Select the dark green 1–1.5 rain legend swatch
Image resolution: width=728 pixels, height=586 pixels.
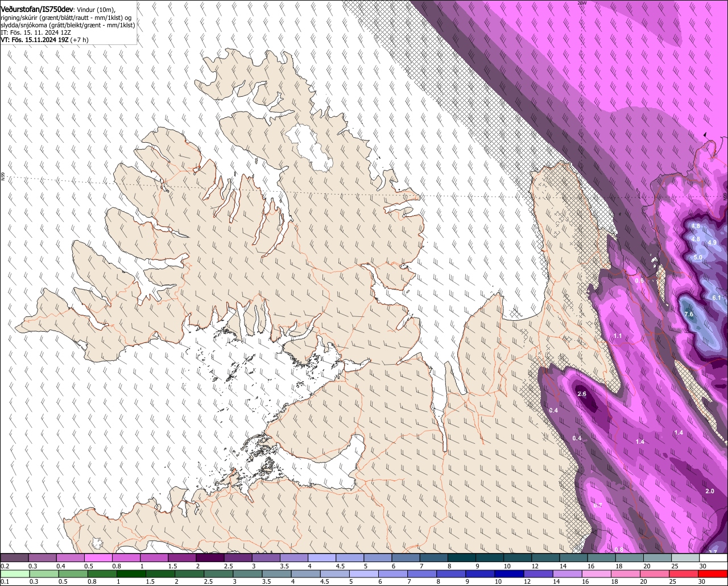(x=130, y=573)
